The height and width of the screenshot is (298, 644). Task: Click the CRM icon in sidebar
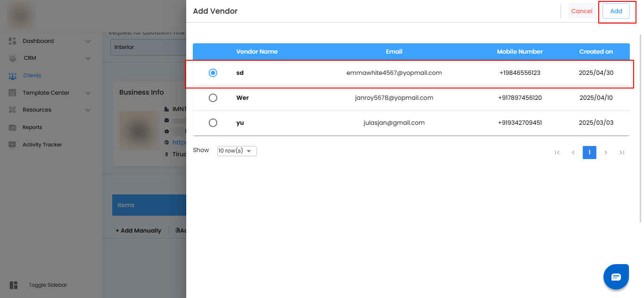13,58
